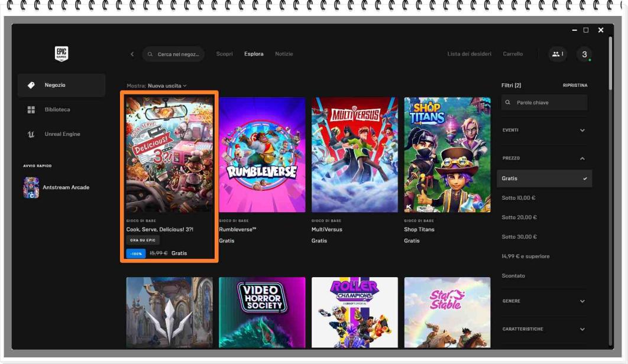The height and width of the screenshot is (364, 628).
Task: Open the MultiVersus game thumbnail
Action: click(x=355, y=155)
